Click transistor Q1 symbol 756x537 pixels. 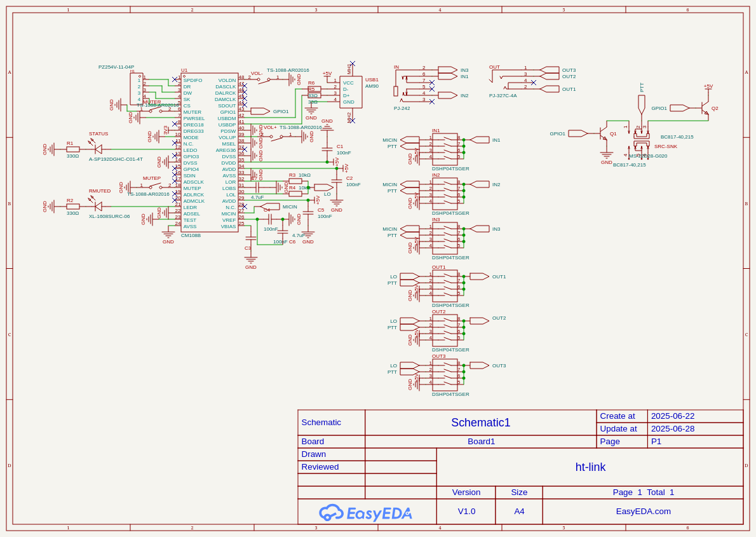tap(603, 133)
